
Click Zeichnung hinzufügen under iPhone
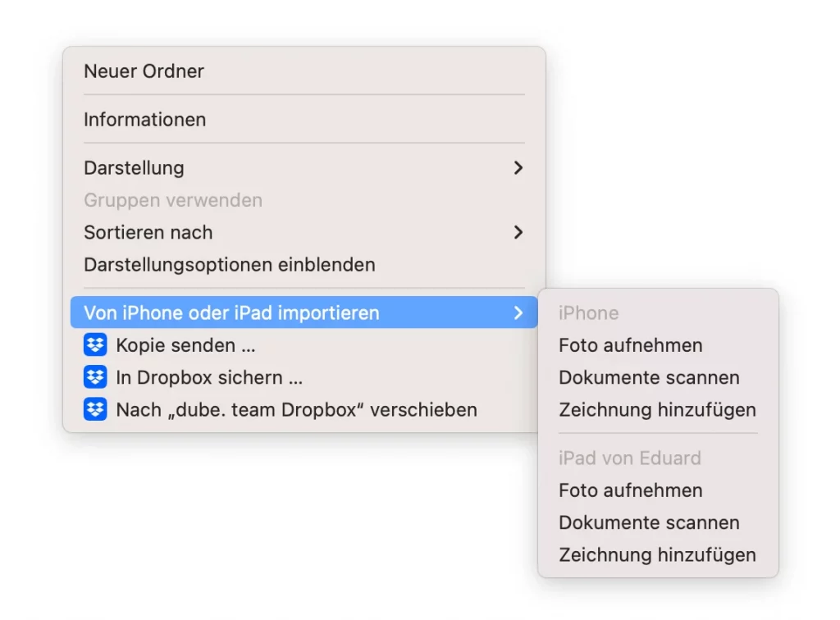[657, 409]
